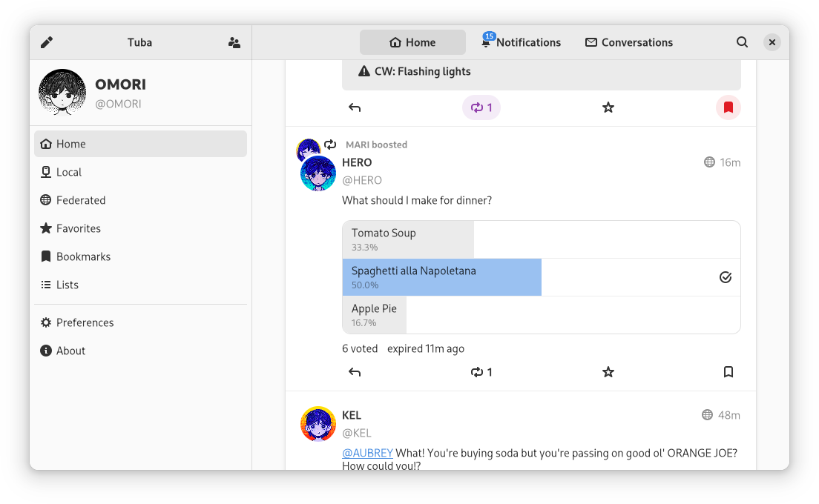Open OMORI's profile avatar in the sidebar

coord(62,93)
